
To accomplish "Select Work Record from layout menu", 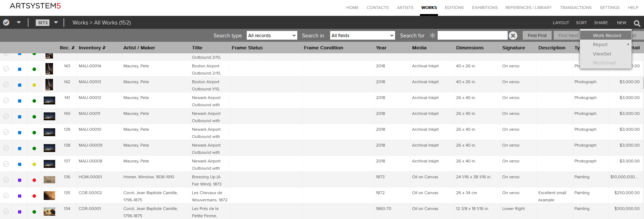I will (606, 35).
